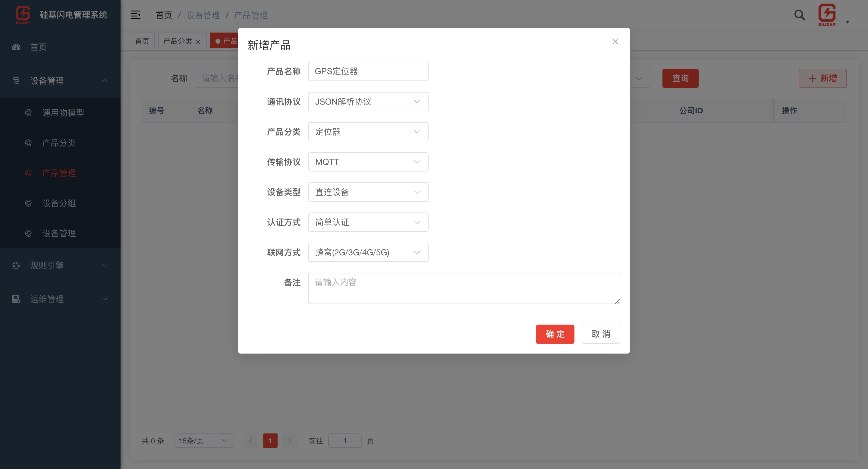The width and height of the screenshot is (868, 469).
Task: Open 设备分组 in the sidebar
Action: tap(59, 203)
